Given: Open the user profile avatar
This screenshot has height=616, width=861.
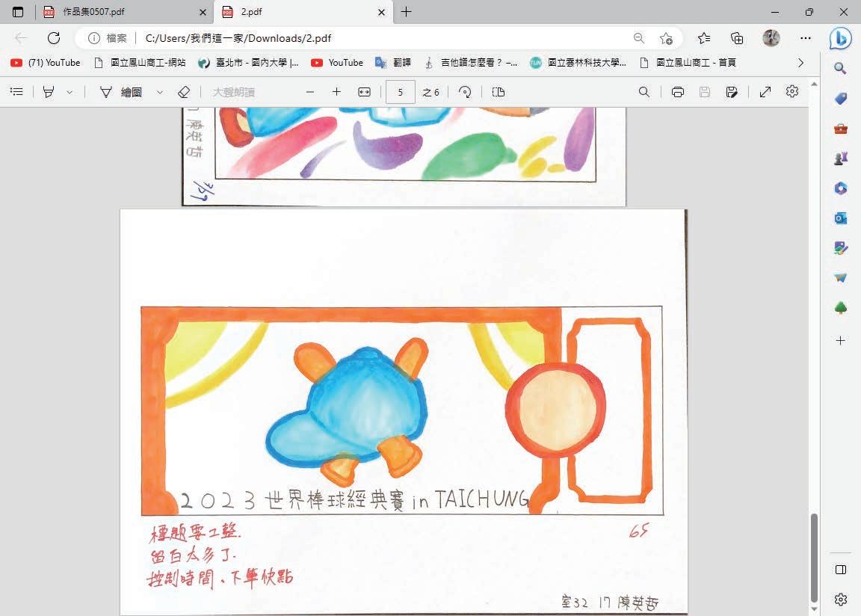Looking at the screenshot, I should coord(771,38).
